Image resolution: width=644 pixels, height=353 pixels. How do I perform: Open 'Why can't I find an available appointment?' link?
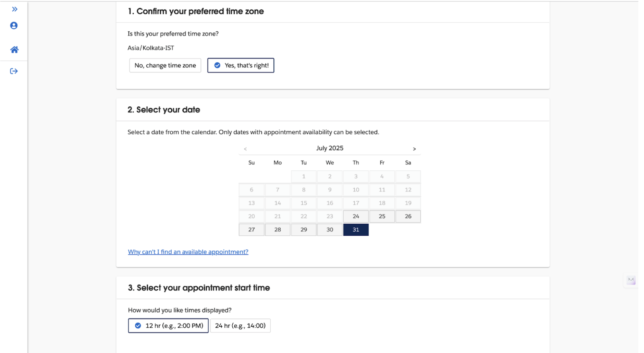tap(188, 252)
